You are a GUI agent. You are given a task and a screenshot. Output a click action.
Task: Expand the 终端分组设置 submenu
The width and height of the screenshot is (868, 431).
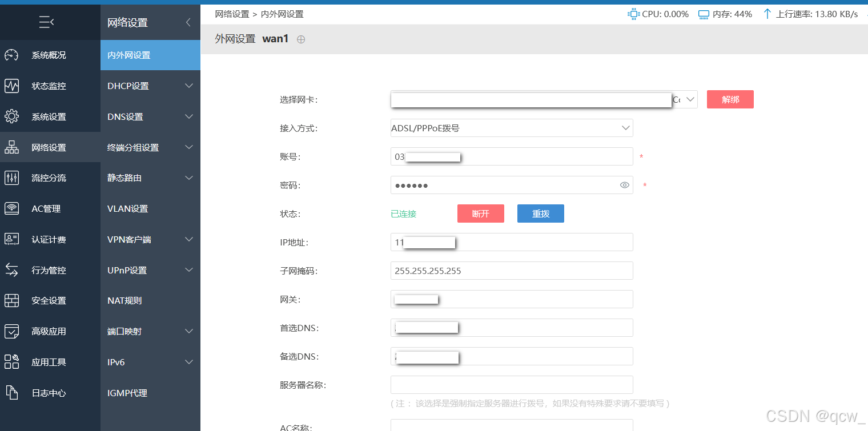pos(189,147)
